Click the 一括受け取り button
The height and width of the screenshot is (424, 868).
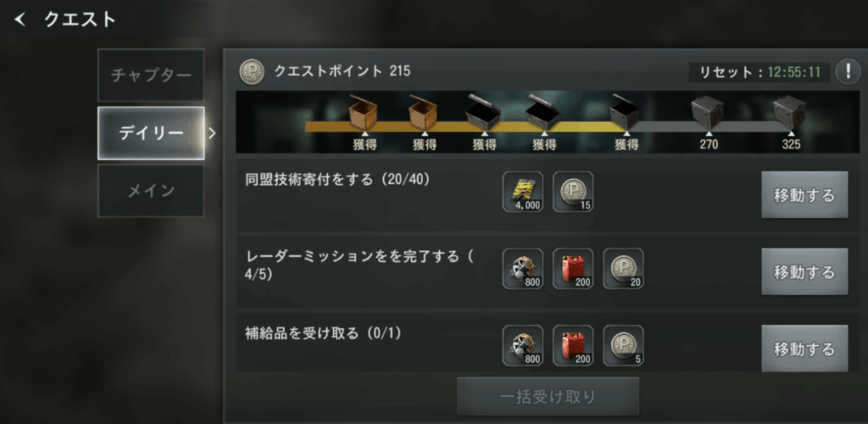tap(548, 396)
